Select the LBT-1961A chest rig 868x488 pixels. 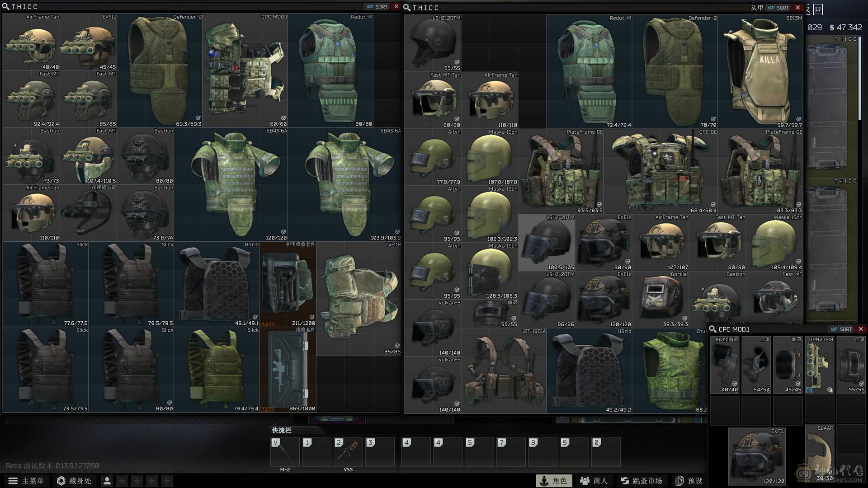point(504,371)
